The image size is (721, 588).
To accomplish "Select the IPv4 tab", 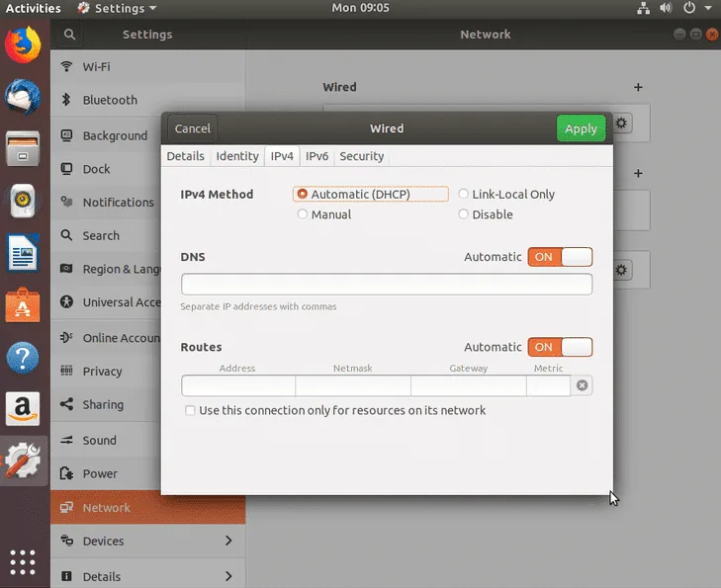I will (282, 156).
